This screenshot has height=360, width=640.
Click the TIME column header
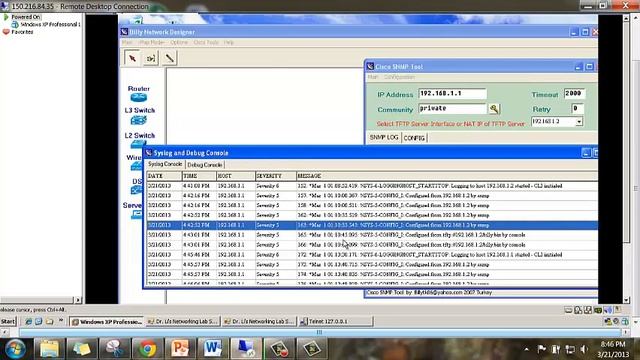pos(199,176)
